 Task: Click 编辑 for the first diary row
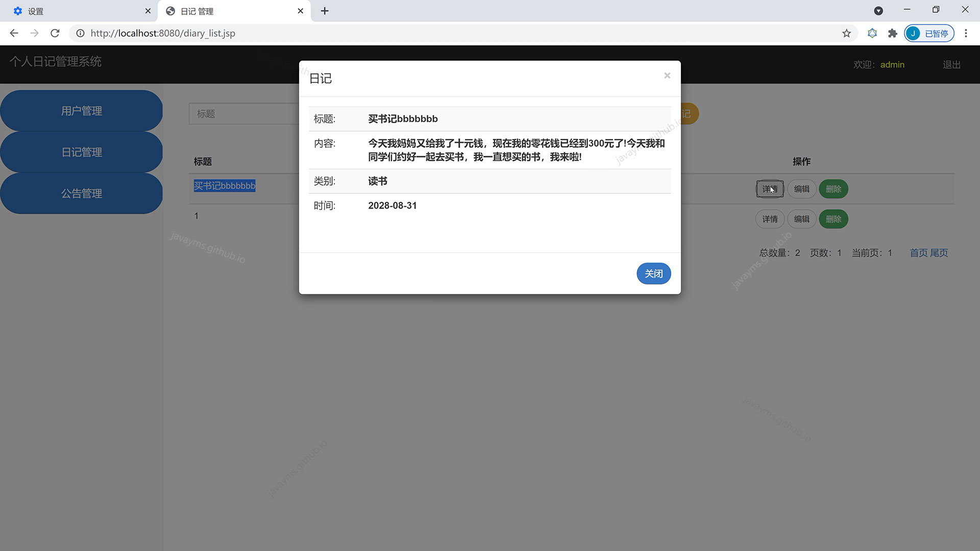pyautogui.click(x=801, y=189)
